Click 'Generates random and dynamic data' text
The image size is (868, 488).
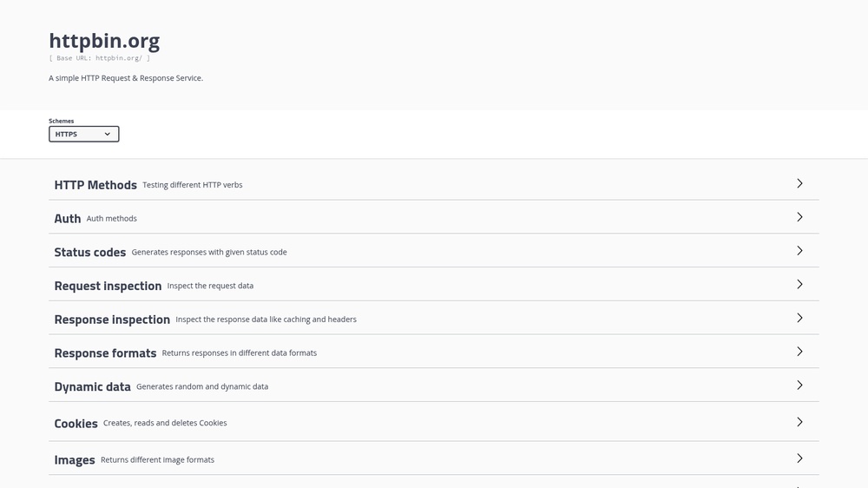[x=202, y=386]
